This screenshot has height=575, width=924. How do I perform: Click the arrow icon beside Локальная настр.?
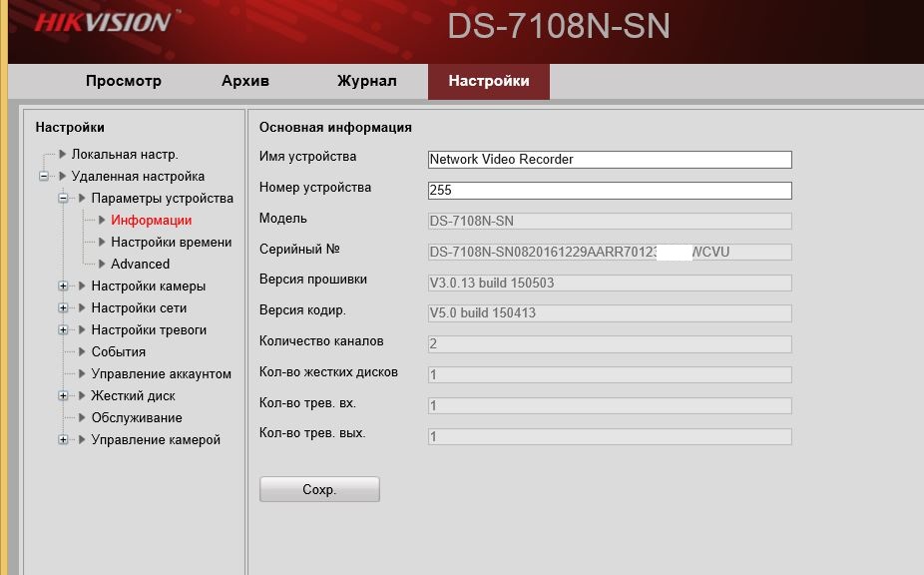click(63, 154)
